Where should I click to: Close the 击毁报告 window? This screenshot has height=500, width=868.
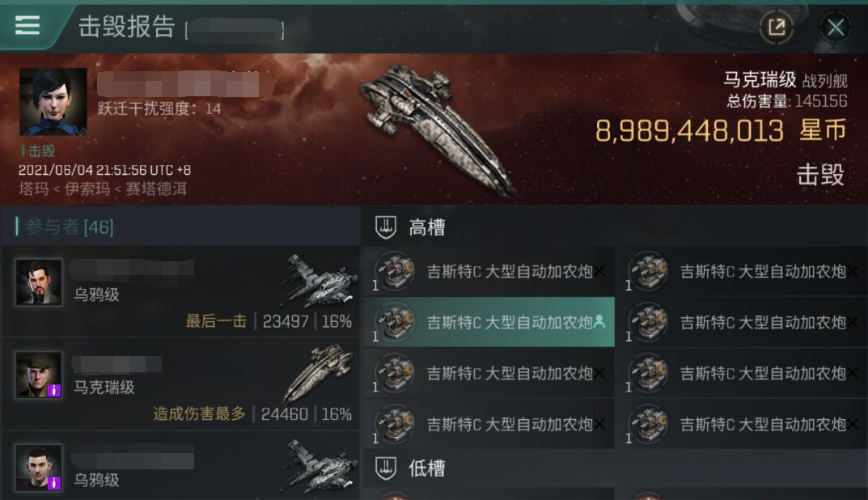point(836,27)
